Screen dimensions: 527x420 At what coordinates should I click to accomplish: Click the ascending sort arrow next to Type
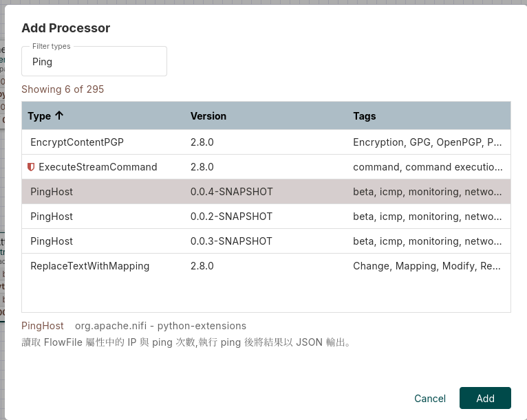pos(59,115)
